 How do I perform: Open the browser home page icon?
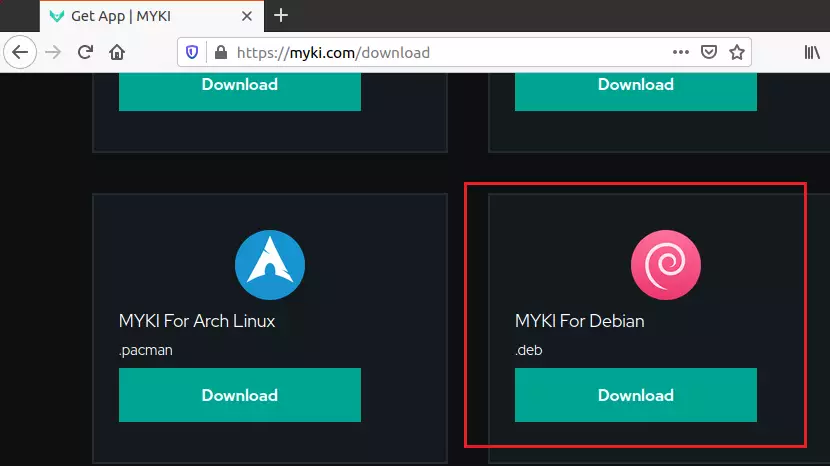coord(117,52)
